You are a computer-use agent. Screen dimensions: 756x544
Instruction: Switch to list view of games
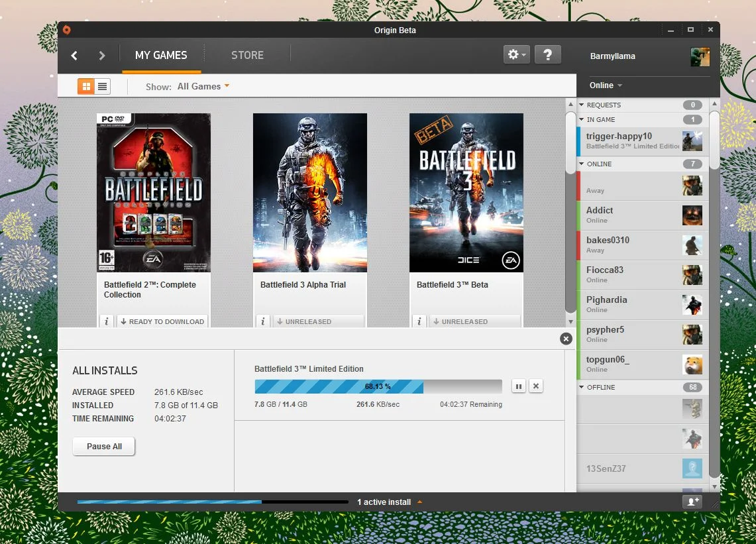[102, 86]
